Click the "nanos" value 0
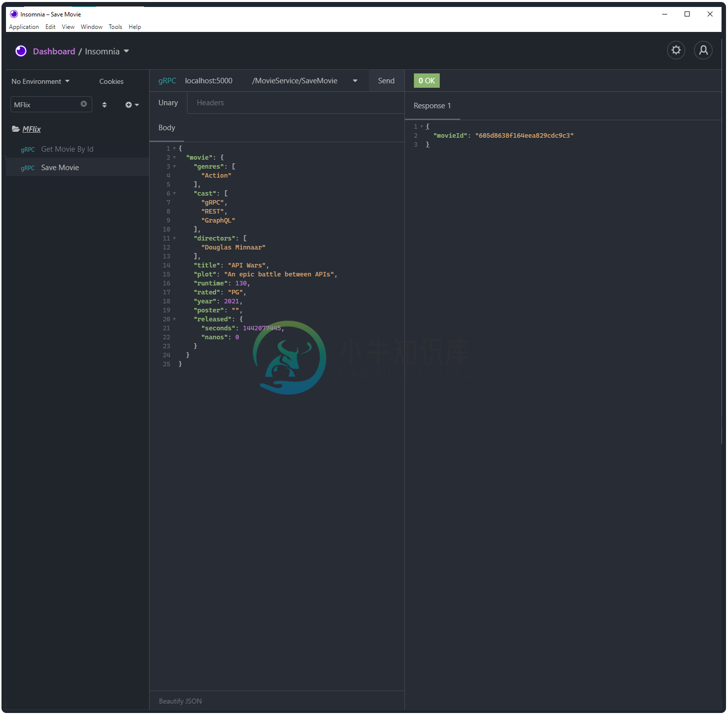 point(237,337)
